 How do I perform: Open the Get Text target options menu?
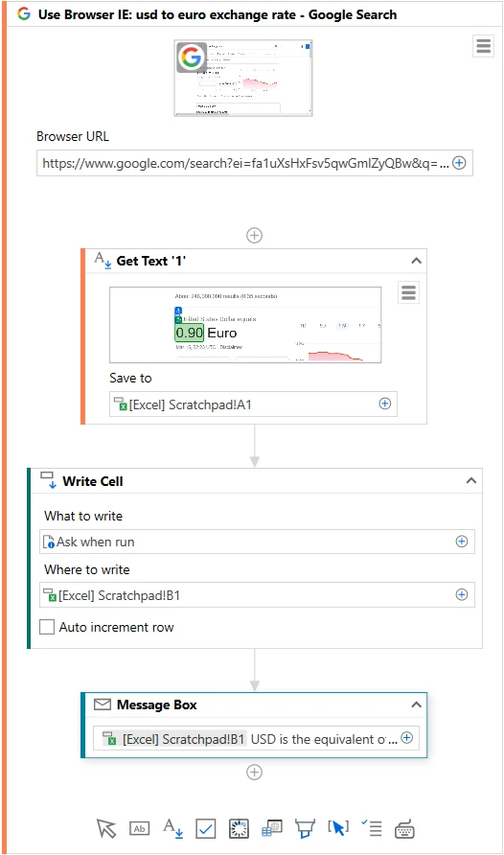click(x=408, y=292)
